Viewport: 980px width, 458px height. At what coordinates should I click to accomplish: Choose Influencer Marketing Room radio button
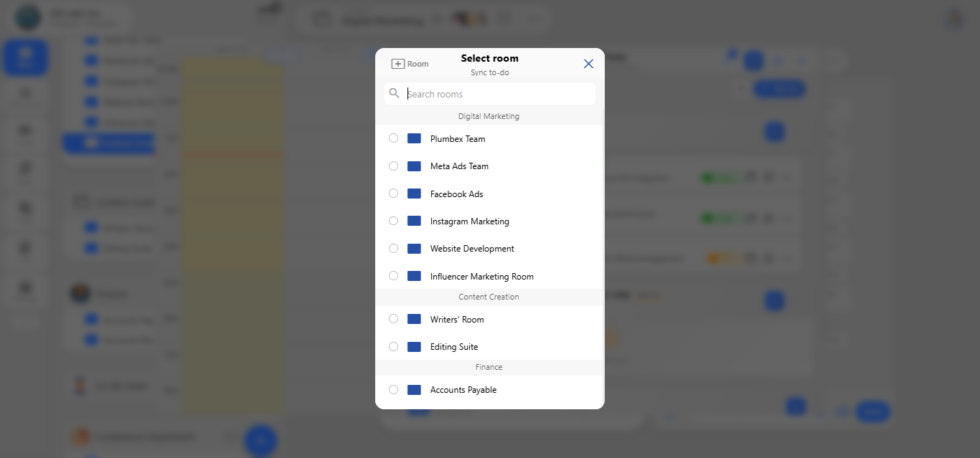click(x=393, y=276)
